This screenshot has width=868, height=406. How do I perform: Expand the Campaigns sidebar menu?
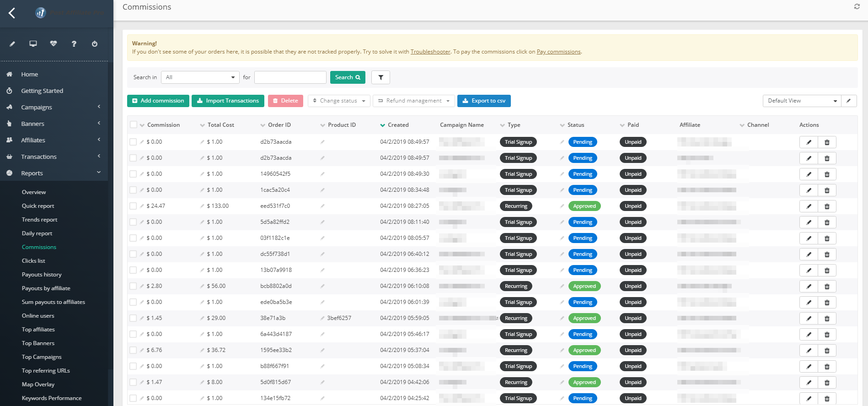(x=37, y=107)
